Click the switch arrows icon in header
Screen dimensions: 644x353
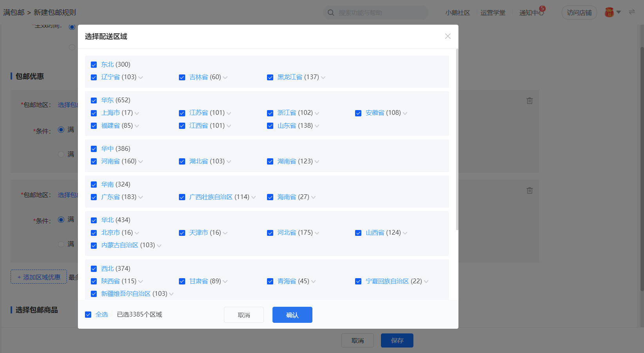(x=632, y=12)
